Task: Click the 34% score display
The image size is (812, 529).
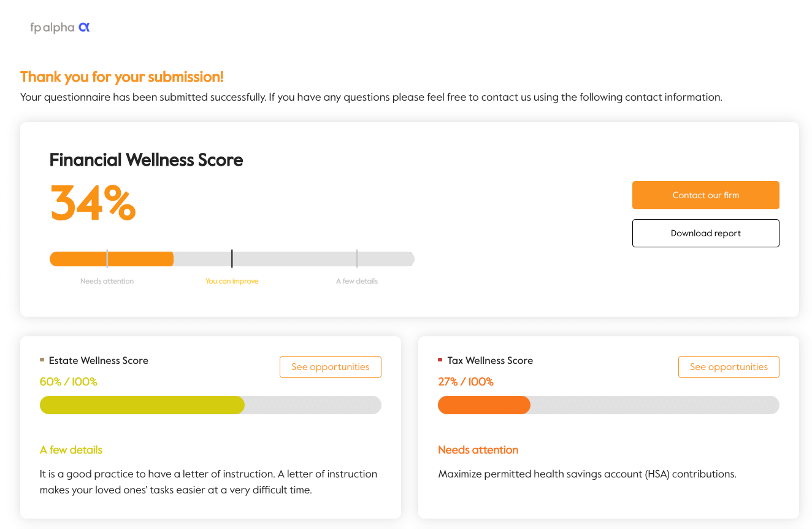Action: (92, 204)
